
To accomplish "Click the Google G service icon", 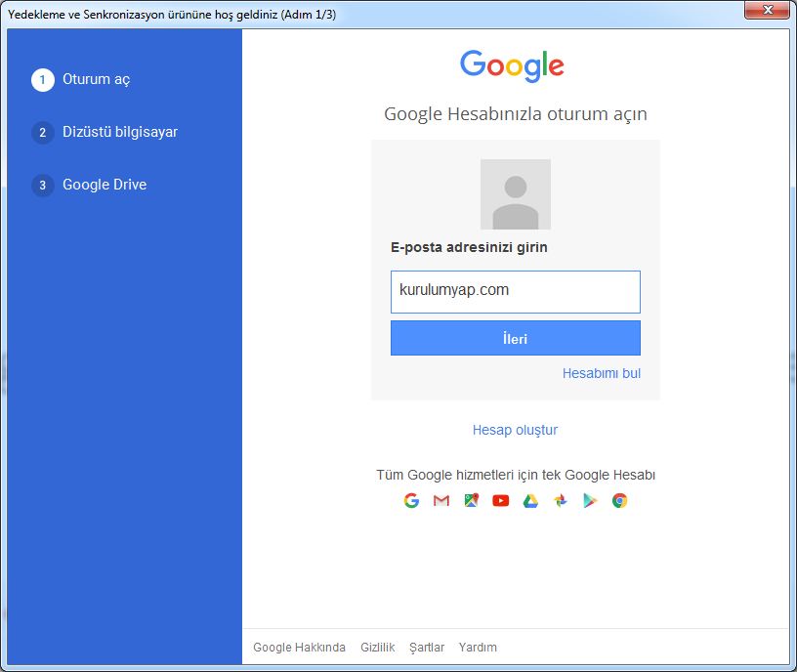I will tap(411, 501).
